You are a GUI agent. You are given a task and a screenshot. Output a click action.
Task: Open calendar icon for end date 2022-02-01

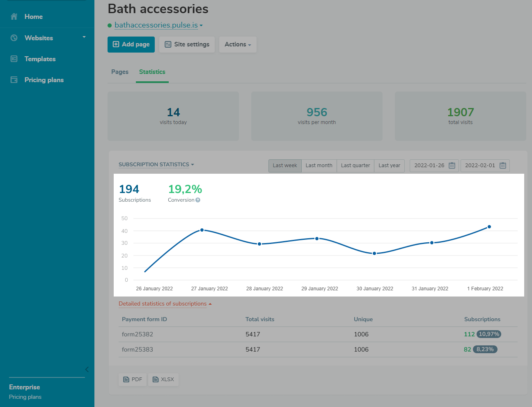point(502,166)
